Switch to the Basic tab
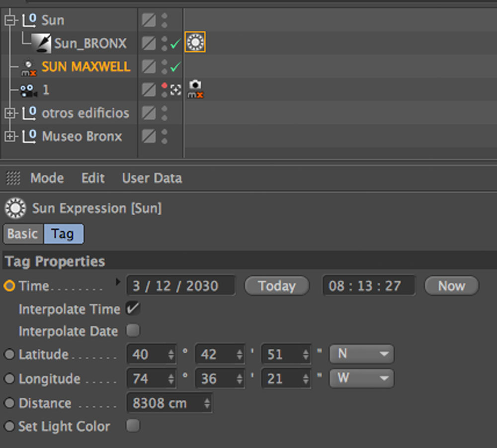Image resolution: width=497 pixels, height=448 pixels. (x=23, y=234)
